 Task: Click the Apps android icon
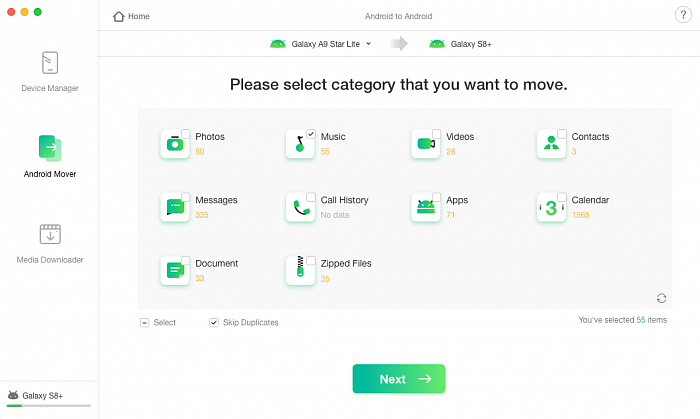[426, 207]
